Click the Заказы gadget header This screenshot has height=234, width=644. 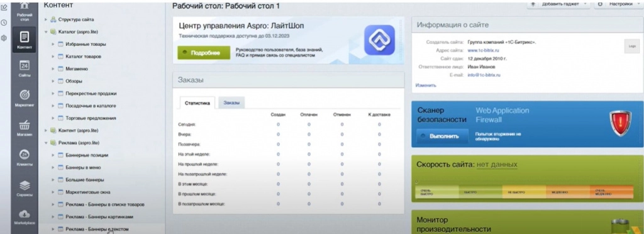pos(288,80)
